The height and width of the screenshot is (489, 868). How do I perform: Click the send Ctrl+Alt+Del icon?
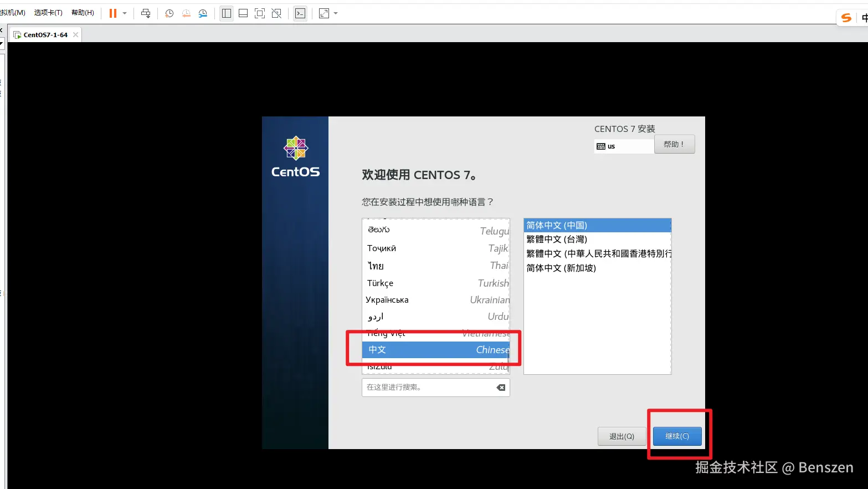(146, 13)
